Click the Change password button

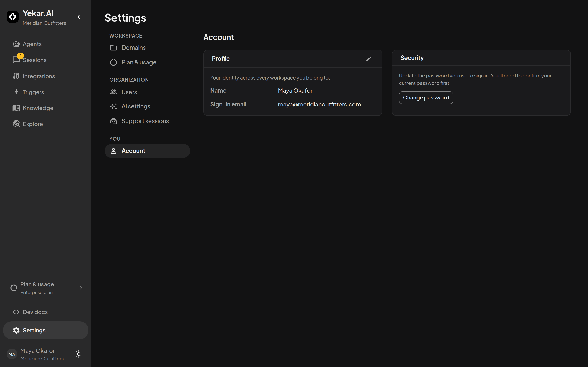click(x=426, y=98)
